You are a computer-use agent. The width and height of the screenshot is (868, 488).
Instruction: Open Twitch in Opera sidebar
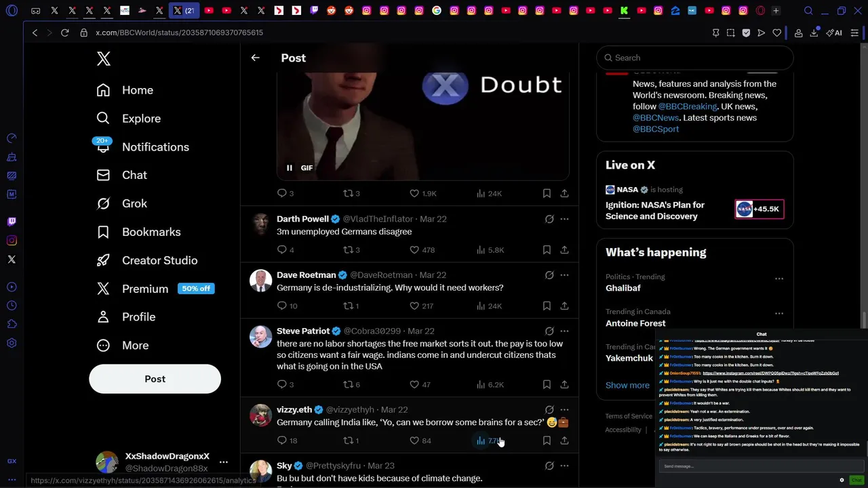coord(12,222)
